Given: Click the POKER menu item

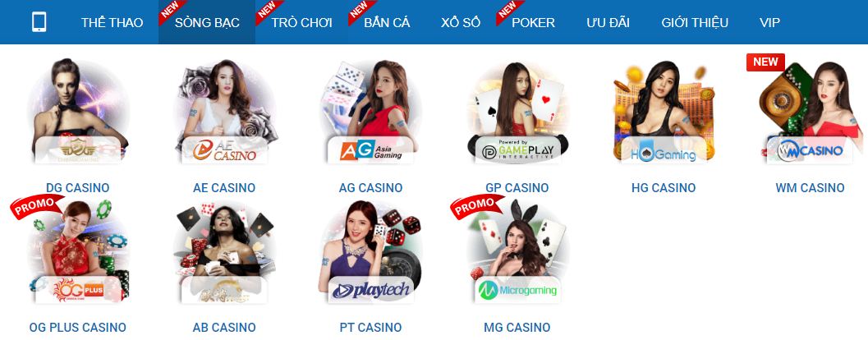Looking at the screenshot, I should tap(533, 23).
